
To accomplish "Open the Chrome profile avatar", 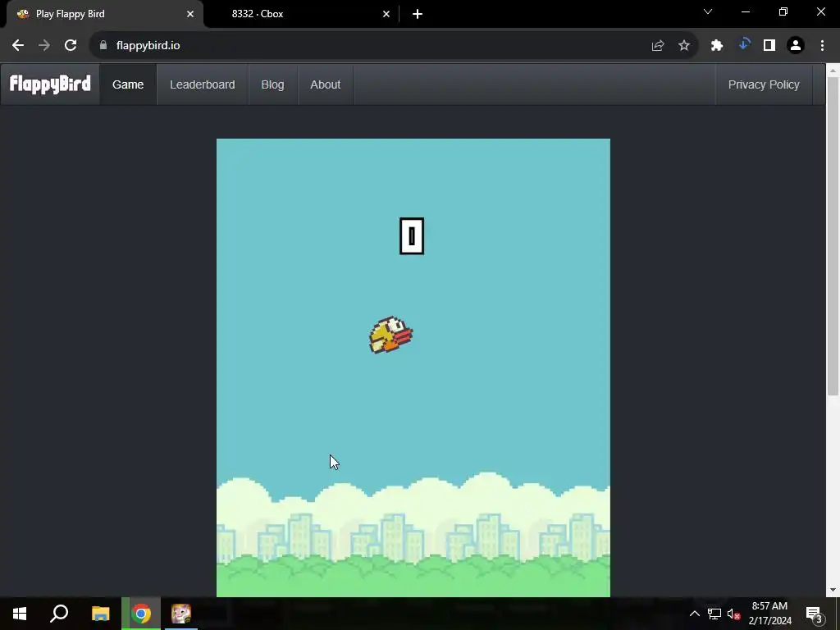I will coord(796,46).
